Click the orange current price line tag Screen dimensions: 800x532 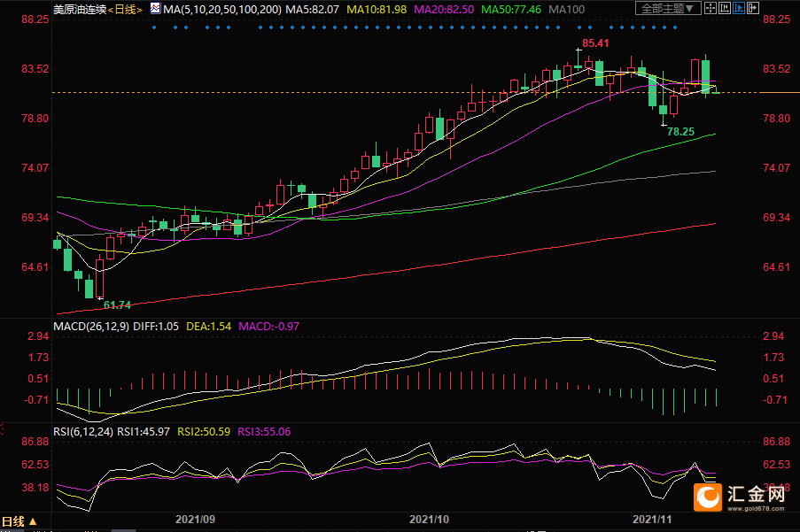point(780,92)
